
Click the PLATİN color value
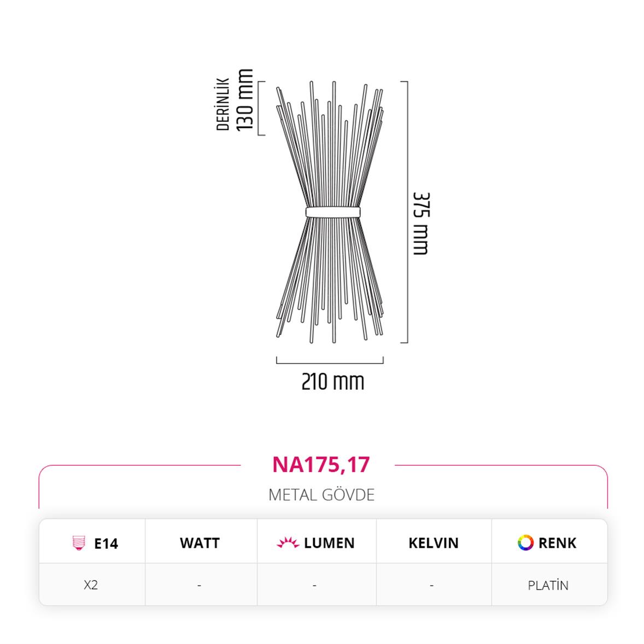[x=548, y=585]
